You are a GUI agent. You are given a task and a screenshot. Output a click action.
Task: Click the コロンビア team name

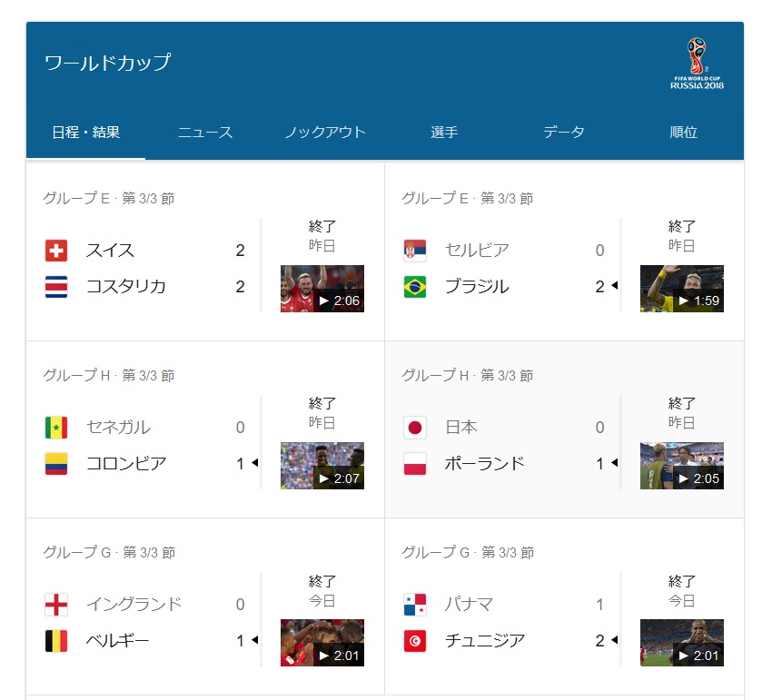tap(126, 464)
